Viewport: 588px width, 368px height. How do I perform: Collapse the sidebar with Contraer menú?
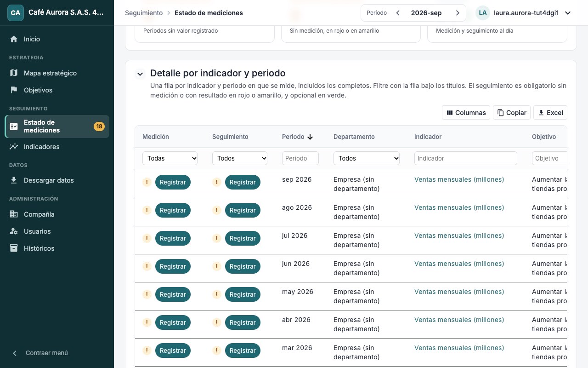[x=40, y=353]
